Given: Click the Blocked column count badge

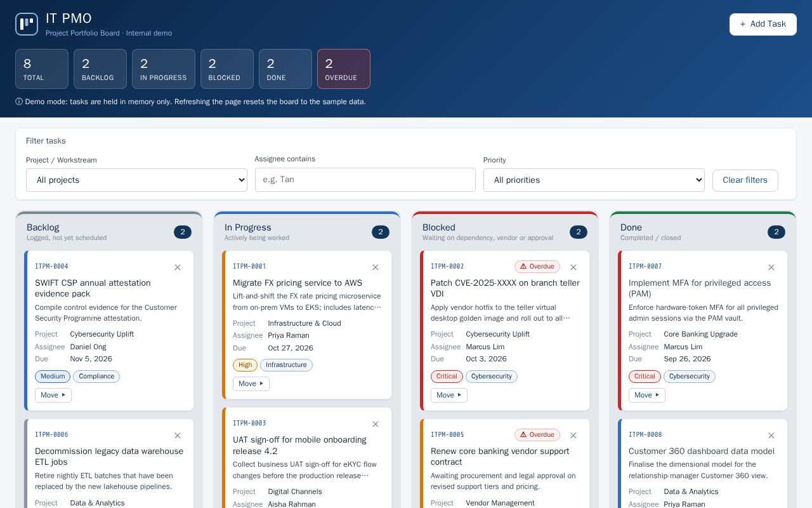Looking at the screenshot, I should tap(579, 232).
